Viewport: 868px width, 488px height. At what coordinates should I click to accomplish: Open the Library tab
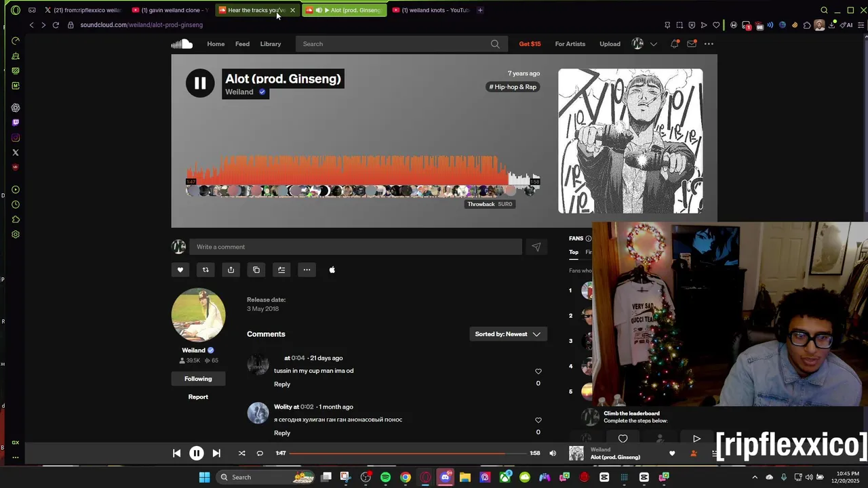pos(271,44)
